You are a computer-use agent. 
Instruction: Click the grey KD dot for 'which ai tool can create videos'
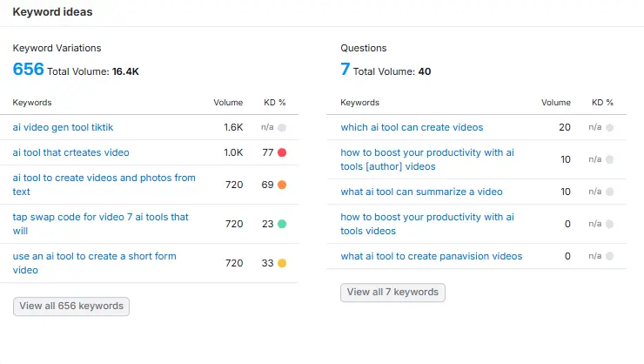pos(610,127)
